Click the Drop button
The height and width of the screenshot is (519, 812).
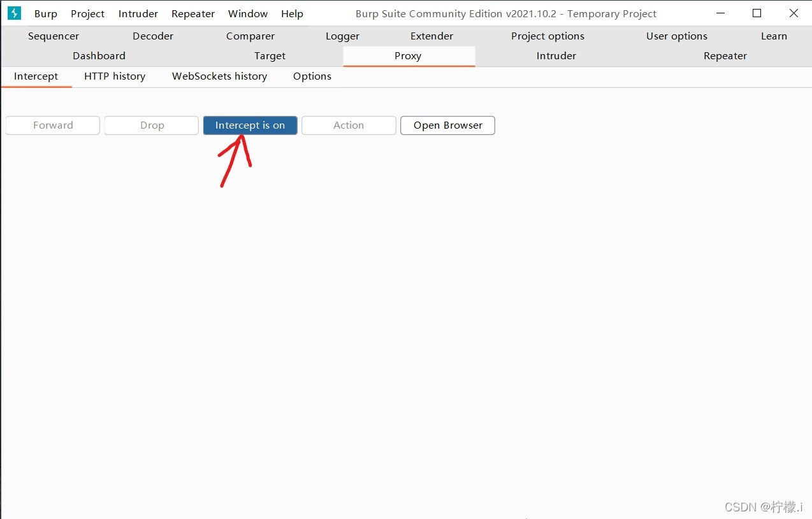coord(152,125)
